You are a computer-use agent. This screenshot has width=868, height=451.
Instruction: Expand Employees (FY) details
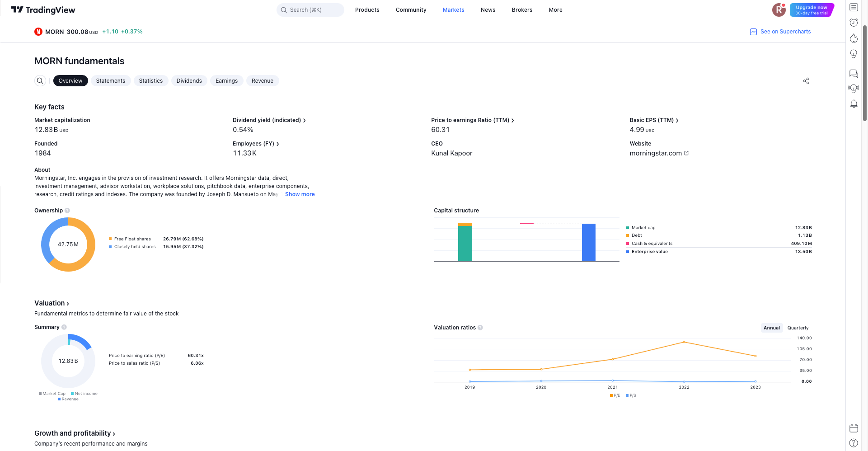pos(256,144)
